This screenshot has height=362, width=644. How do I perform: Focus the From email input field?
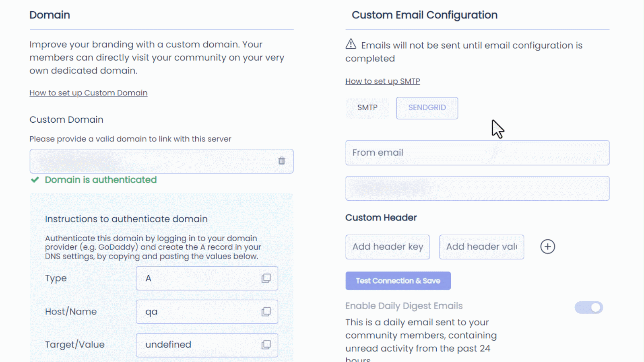click(x=477, y=153)
